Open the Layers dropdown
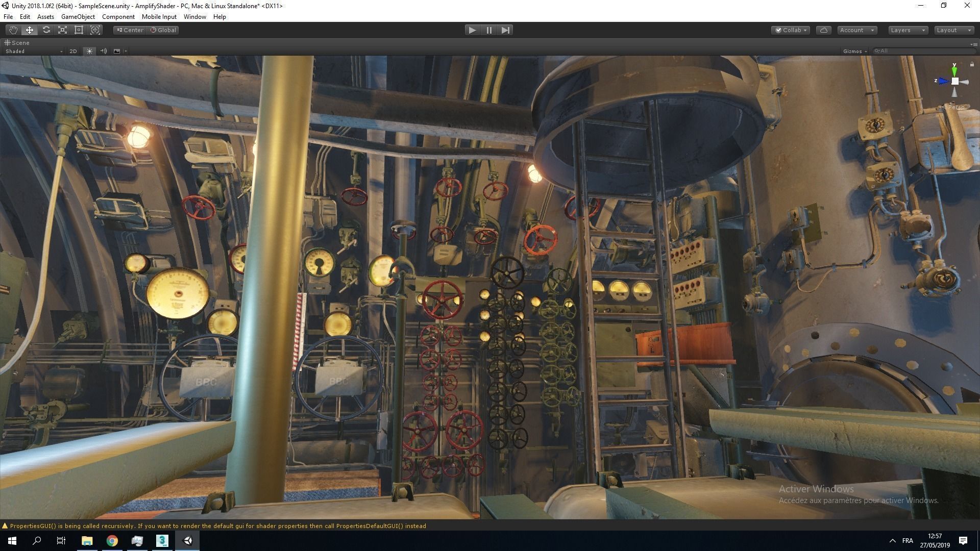This screenshot has height=551, width=980. 908,30
